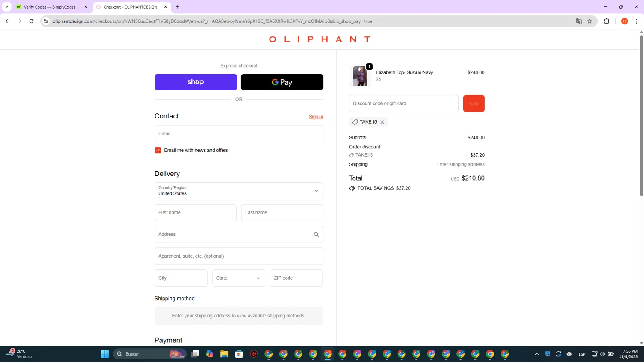Open Copilot from the taskbar
This screenshot has height=362, width=644.
(x=210, y=354)
